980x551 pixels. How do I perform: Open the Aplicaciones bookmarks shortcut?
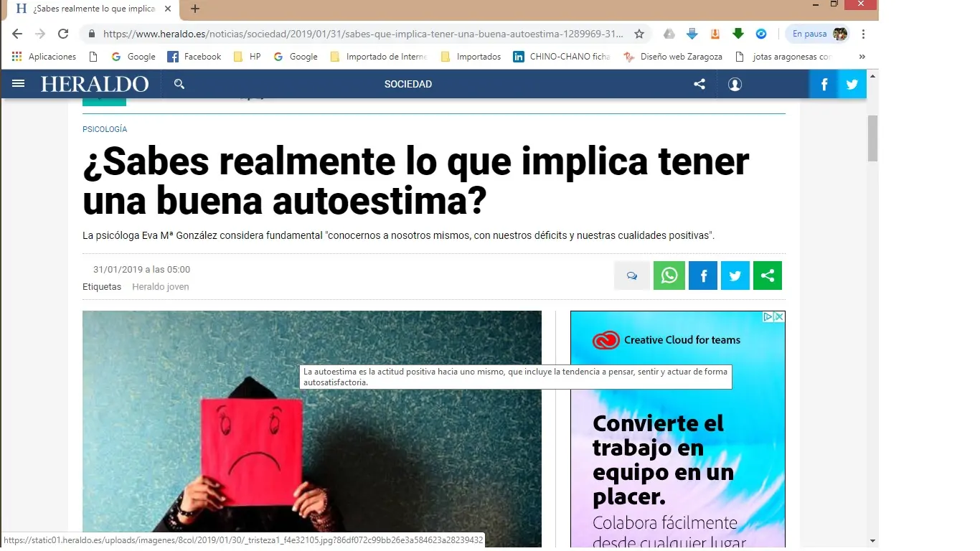44,57
